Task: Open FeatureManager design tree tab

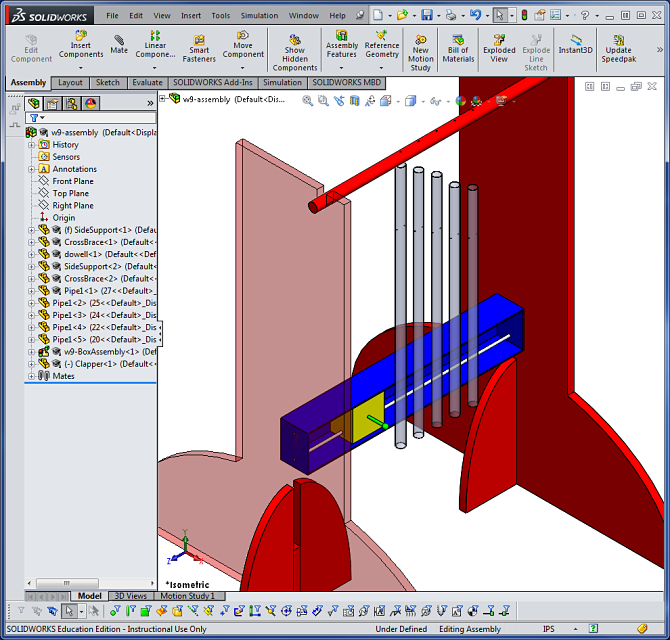Action: tap(34, 103)
